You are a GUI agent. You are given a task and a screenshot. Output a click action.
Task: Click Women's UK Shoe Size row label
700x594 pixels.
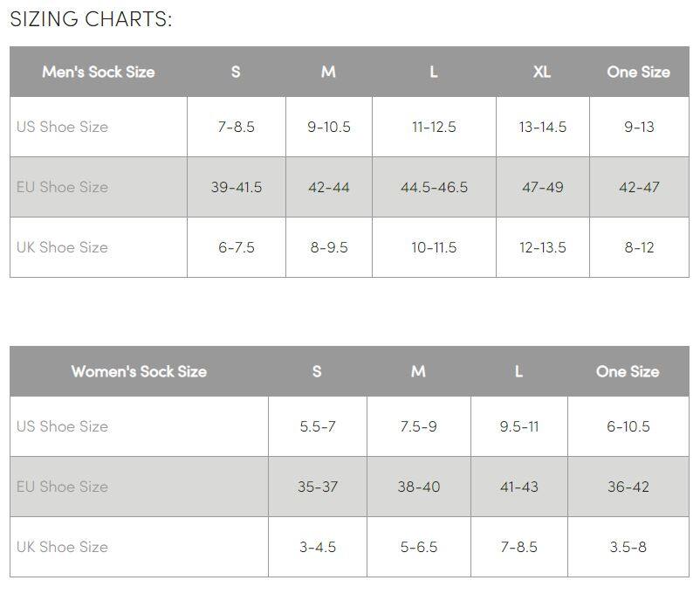pos(62,547)
